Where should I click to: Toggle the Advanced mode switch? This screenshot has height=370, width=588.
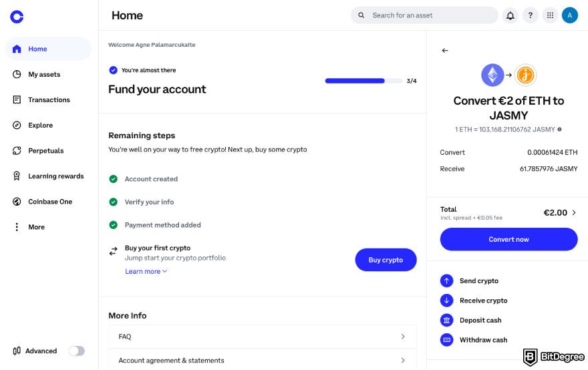coord(77,351)
